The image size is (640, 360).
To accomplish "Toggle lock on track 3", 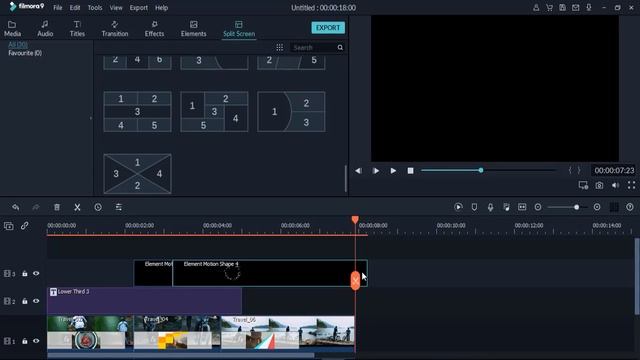I will (24, 273).
